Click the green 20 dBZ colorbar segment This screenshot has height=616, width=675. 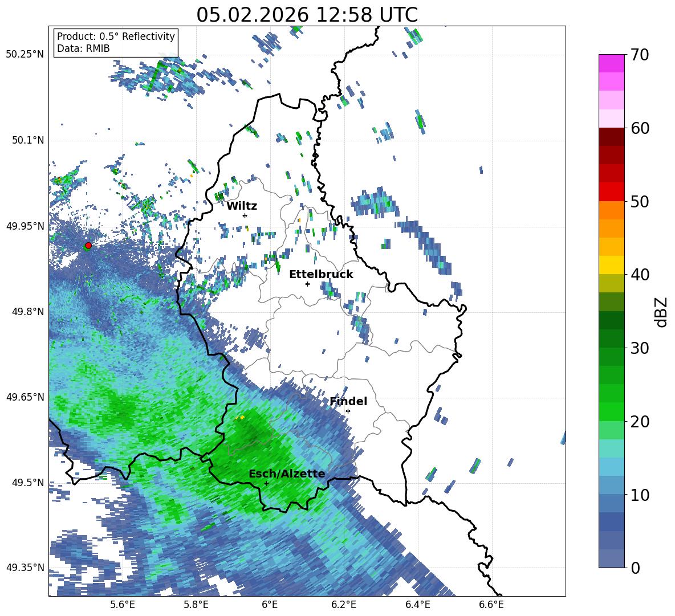[611, 411]
